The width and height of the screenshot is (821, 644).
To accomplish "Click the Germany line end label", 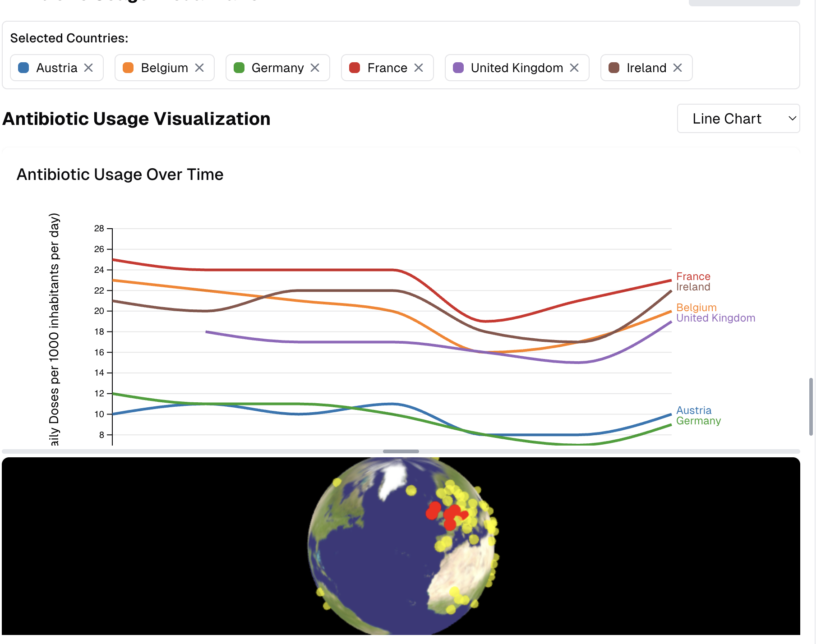I will (699, 421).
